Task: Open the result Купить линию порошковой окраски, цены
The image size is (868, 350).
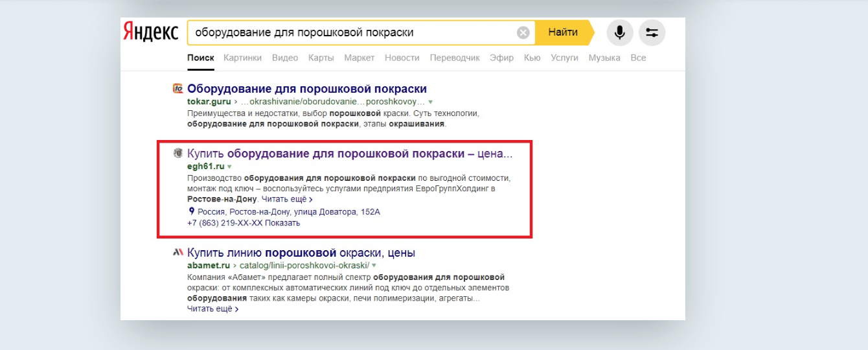Action: click(x=301, y=253)
